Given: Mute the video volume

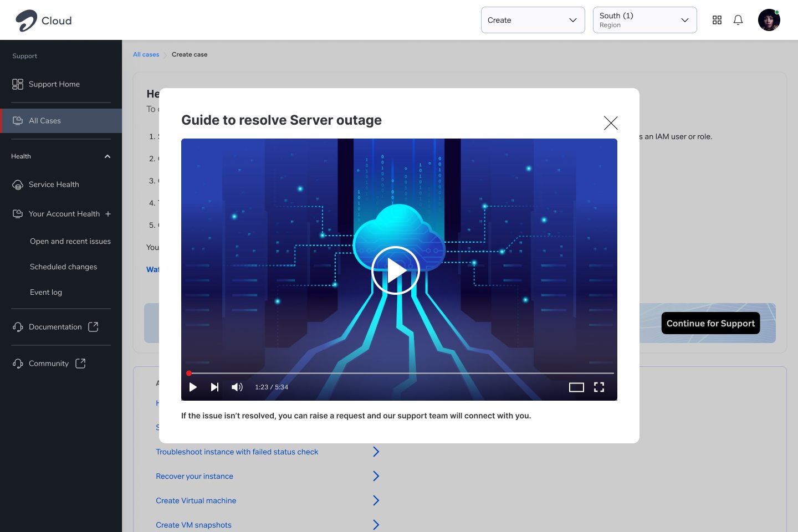Looking at the screenshot, I should [x=237, y=387].
